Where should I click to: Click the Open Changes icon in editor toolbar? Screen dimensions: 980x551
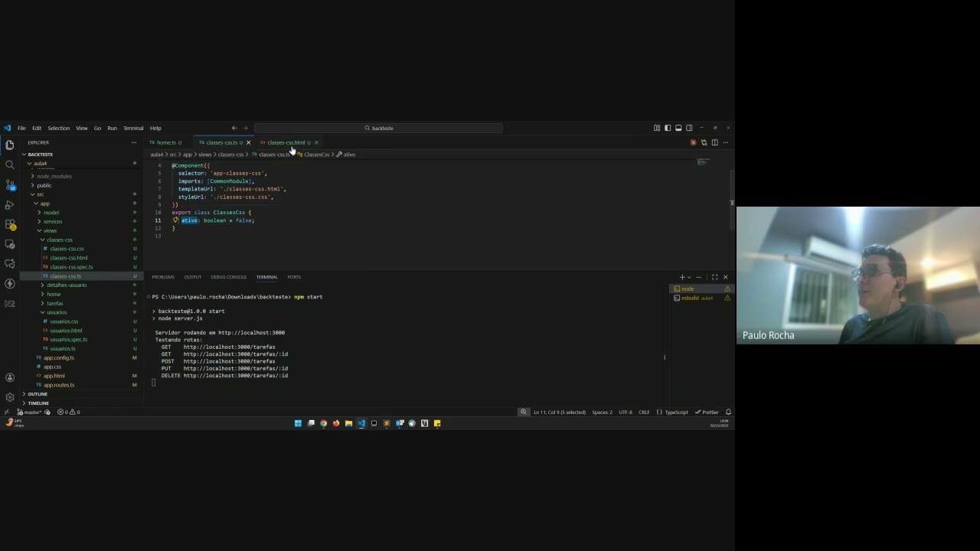coord(704,142)
